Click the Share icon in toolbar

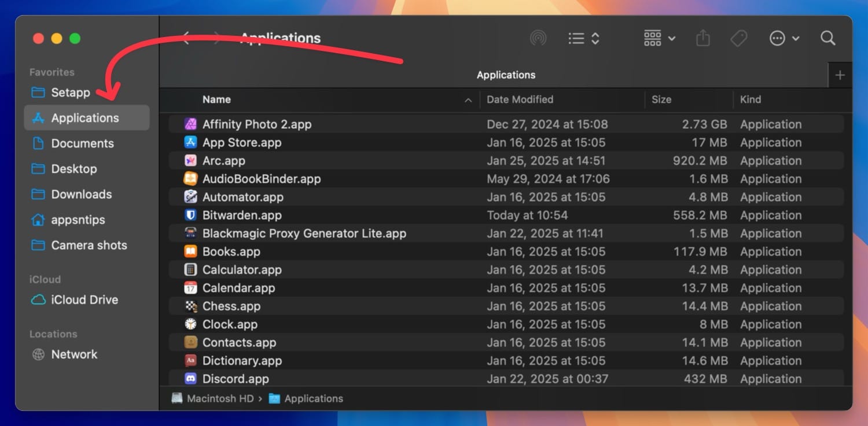(703, 39)
